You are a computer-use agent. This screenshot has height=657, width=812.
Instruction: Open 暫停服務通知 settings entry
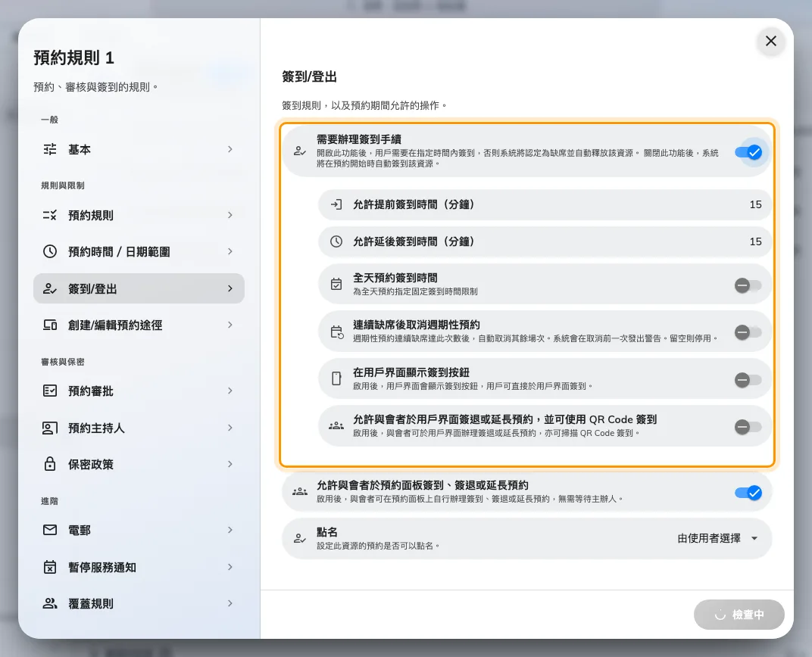click(139, 567)
